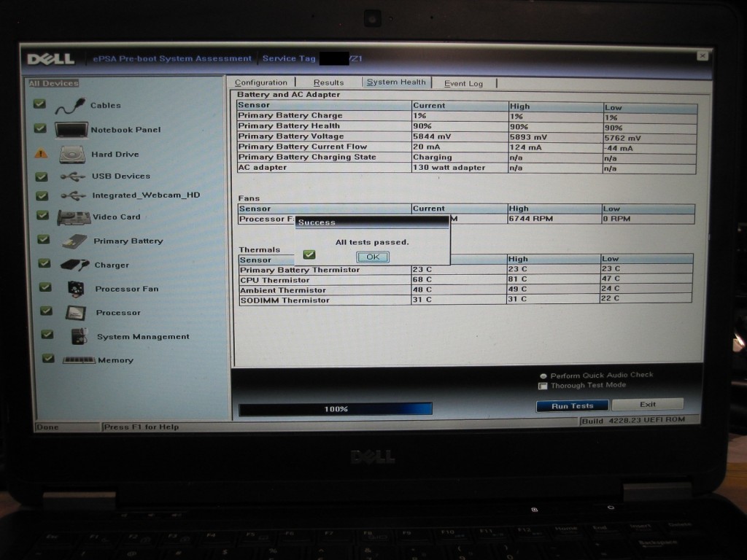Enable Thorough Test Mode checkbox

pos(543,386)
